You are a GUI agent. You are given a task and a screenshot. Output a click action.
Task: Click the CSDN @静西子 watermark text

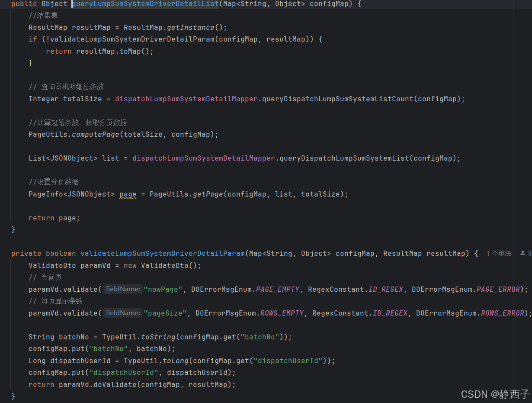(x=494, y=394)
